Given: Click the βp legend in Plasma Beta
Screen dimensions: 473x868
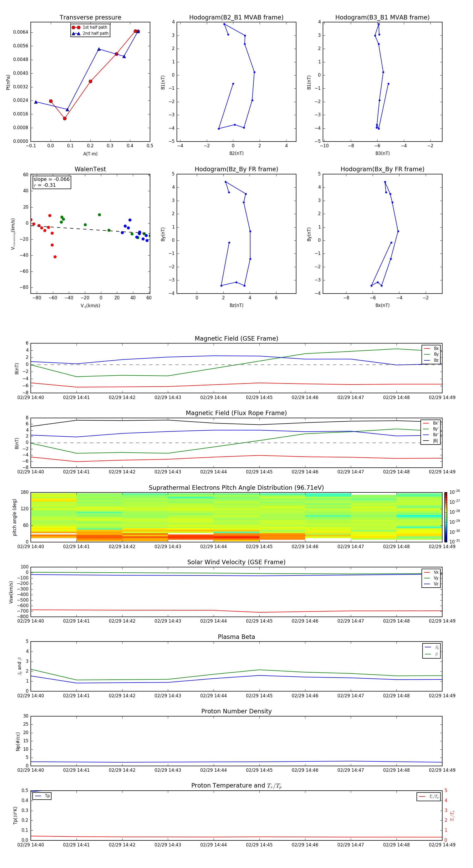Looking at the screenshot, I should pyautogui.click(x=431, y=647).
